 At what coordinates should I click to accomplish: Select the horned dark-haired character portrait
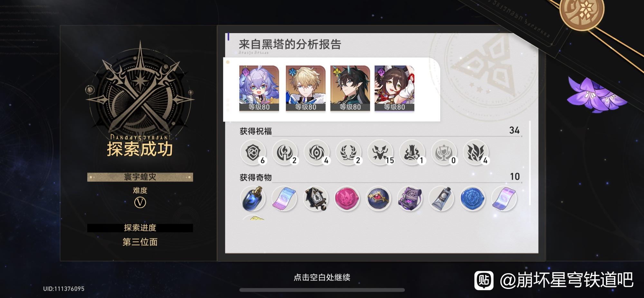350,88
